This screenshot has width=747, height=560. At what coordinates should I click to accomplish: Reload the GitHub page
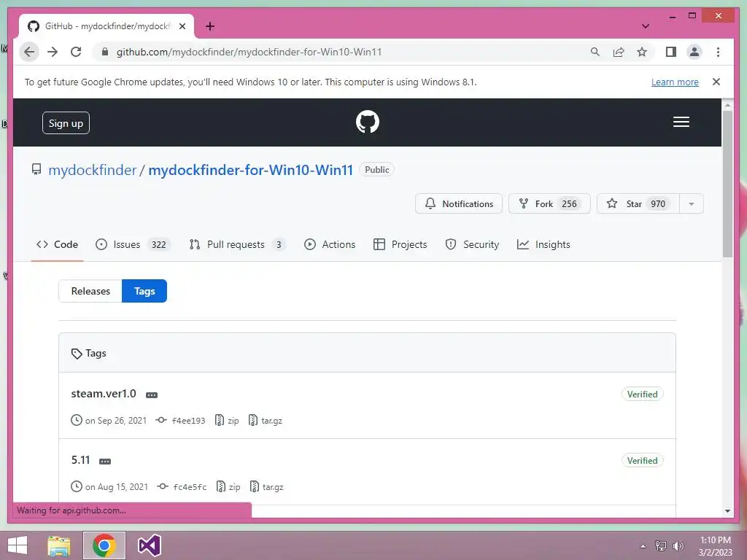pyautogui.click(x=76, y=52)
